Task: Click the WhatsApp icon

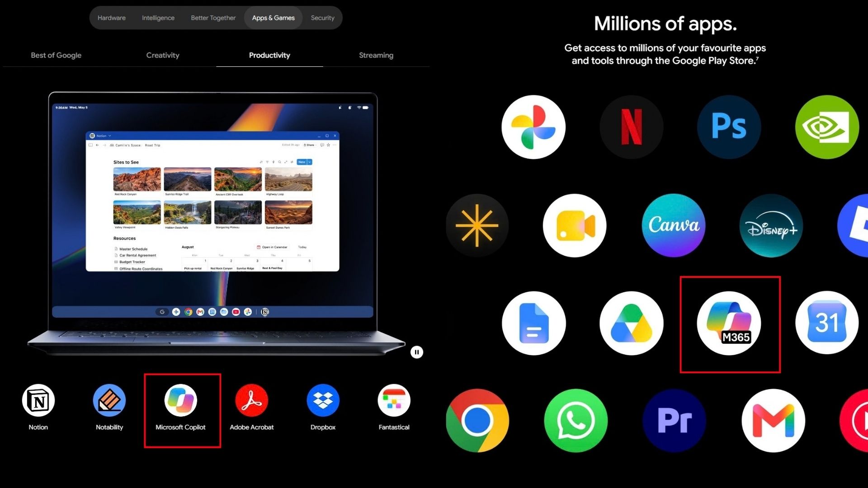Action: (x=576, y=421)
